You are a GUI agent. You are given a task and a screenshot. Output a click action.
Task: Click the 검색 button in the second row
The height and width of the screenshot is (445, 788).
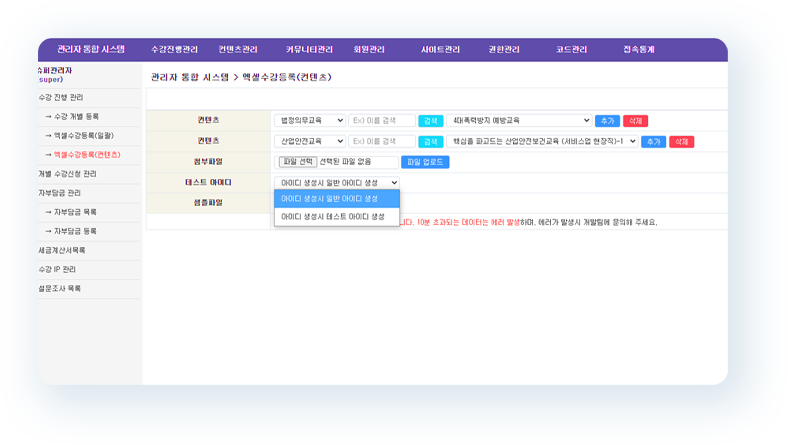[430, 141]
